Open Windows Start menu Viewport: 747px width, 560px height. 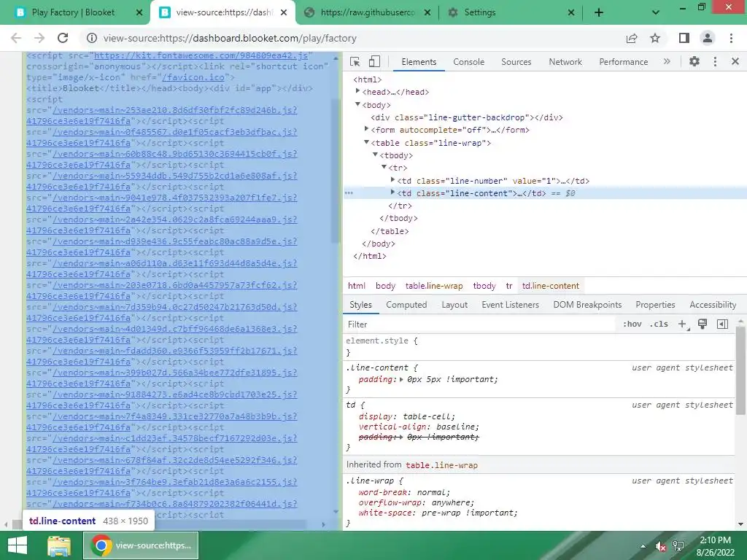[18, 545]
